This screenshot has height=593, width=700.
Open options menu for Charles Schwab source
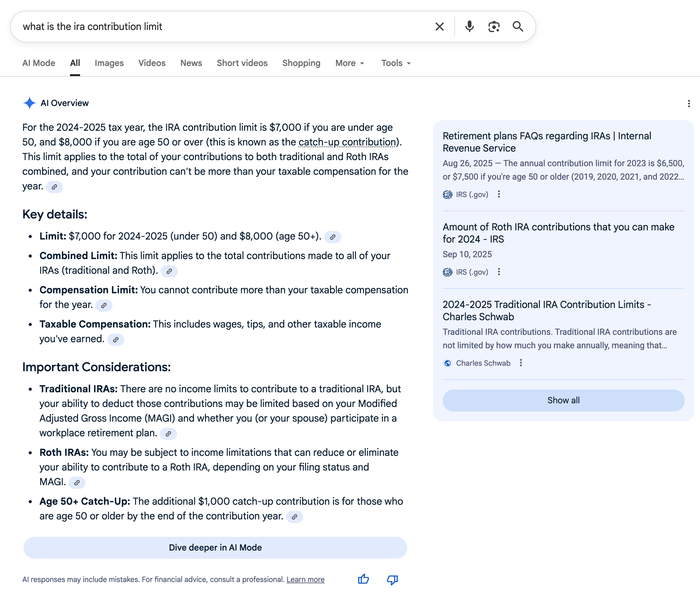(x=521, y=363)
